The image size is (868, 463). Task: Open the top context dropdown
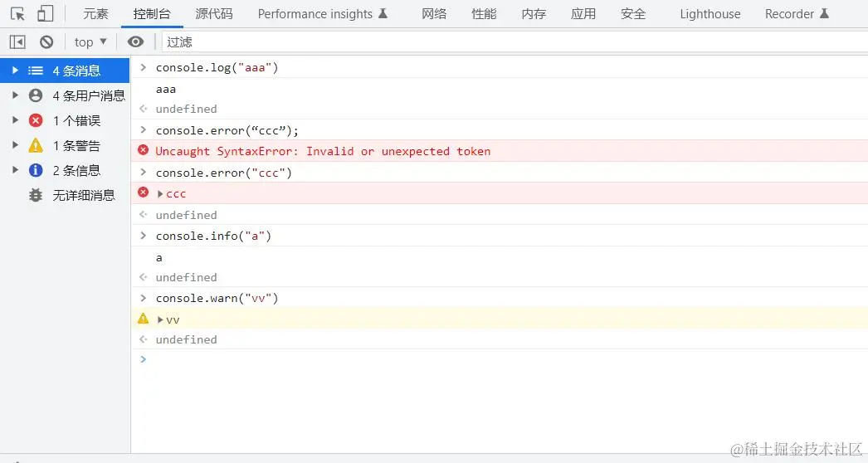point(90,41)
